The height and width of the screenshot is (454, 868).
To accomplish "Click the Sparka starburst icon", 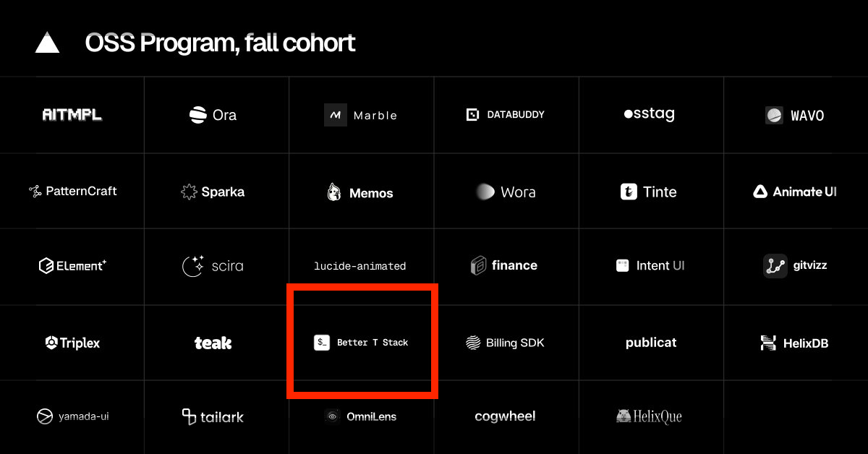I will point(189,192).
